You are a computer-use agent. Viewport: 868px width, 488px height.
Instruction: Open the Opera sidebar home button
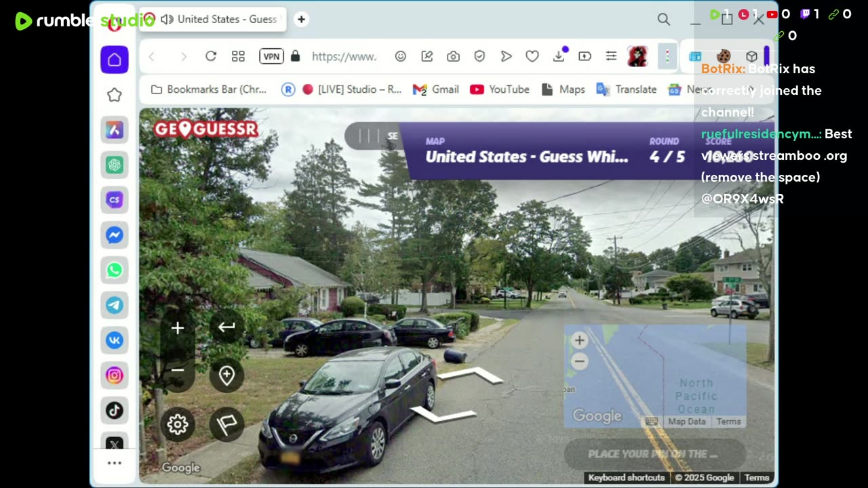[115, 60]
